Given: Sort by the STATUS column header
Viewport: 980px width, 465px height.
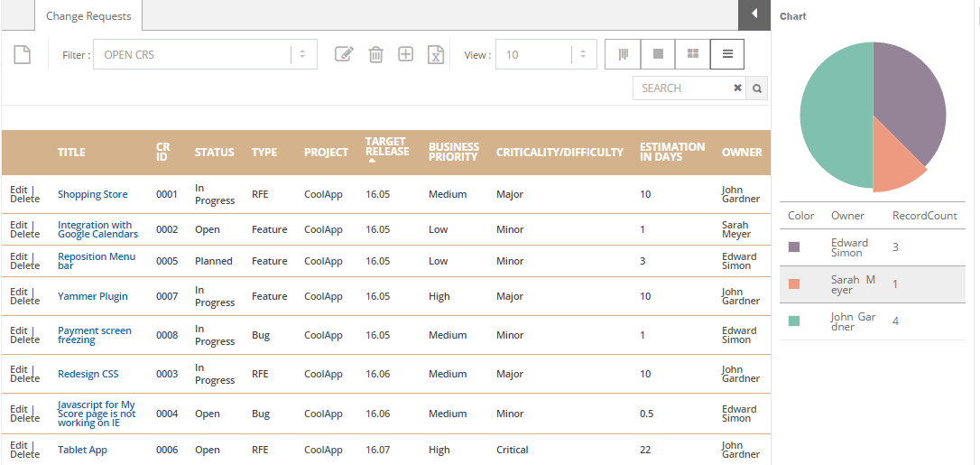Looking at the screenshot, I should pyautogui.click(x=215, y=153).
